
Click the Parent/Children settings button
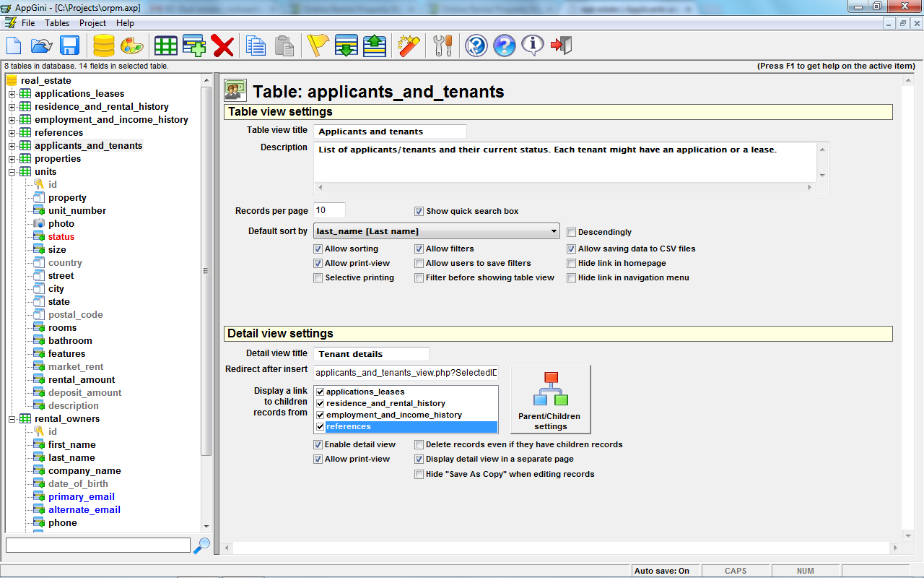coord(551,399)
